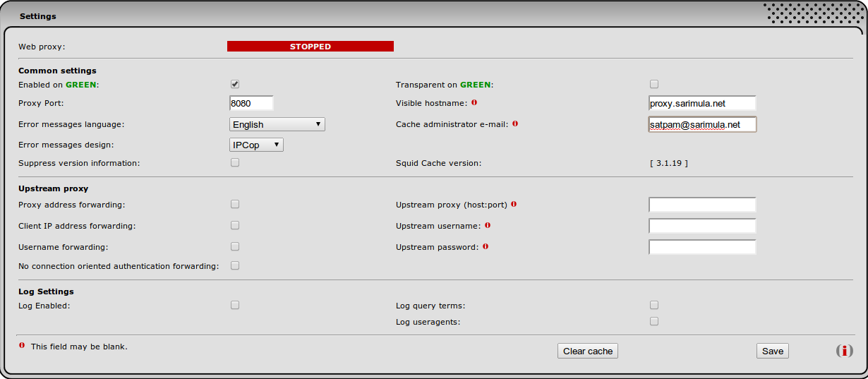Expand the Error messages design dropdown
Viewport: 868px width, 379px height.
click(x=257, y=145)
